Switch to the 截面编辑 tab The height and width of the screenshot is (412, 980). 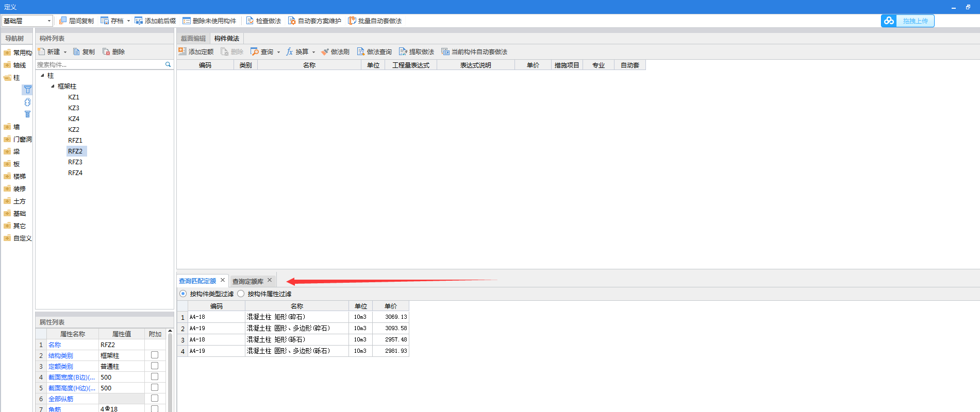(x=193, y=39)
